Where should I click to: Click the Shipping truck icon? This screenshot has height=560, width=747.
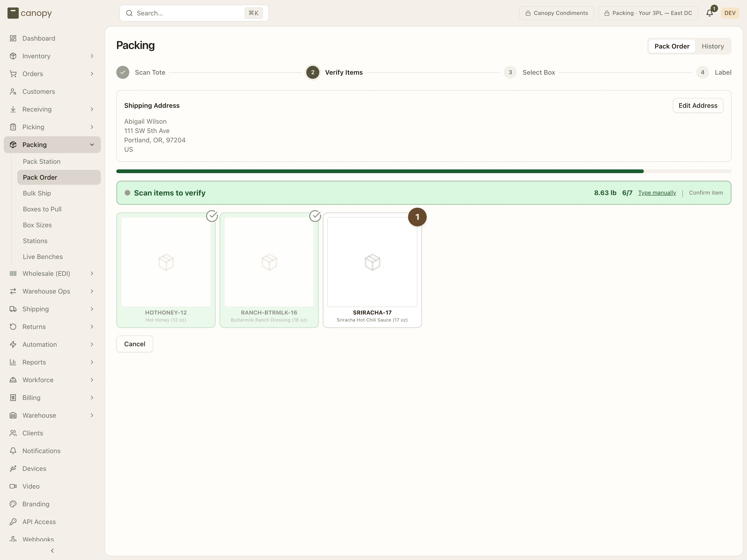tap(13, 309)
